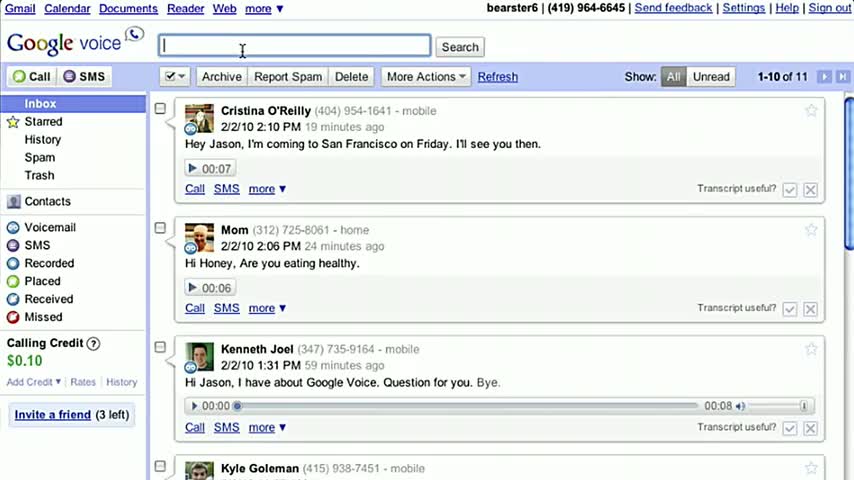Mark Cristina O'Reilly's transcript as not useful
This screenshot has width=854, height=480.
coord(810,190)
